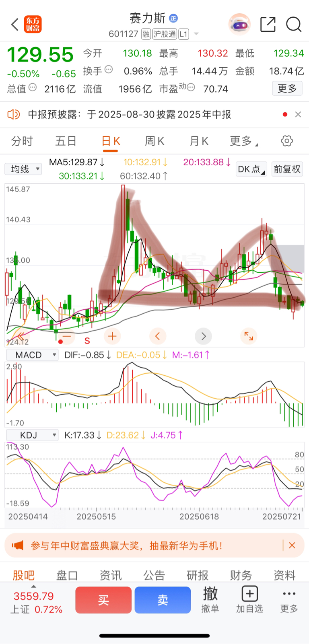The width and height of the screenshot is (309, 644).
Task: Tap the 更多 quote details button
Action: coord(287,88)
